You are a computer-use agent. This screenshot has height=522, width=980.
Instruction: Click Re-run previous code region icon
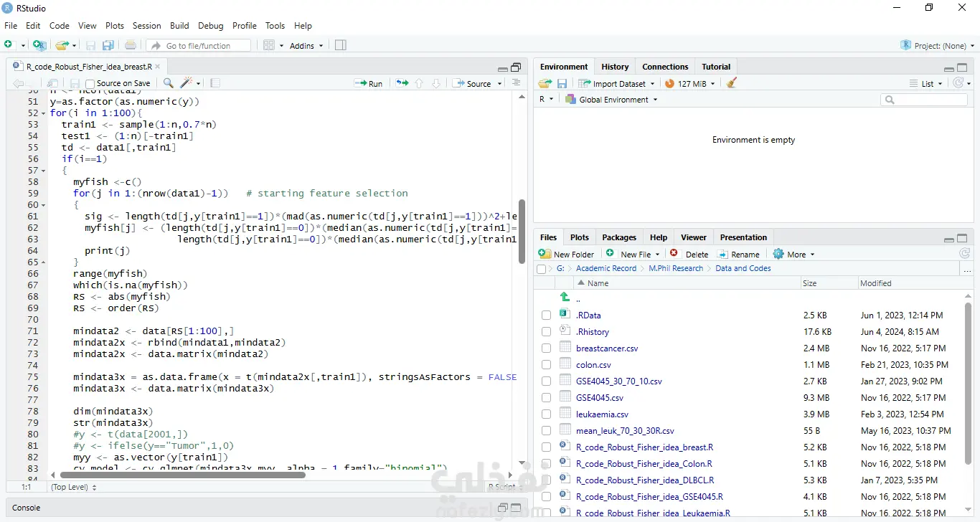click(x=402, y=83)
